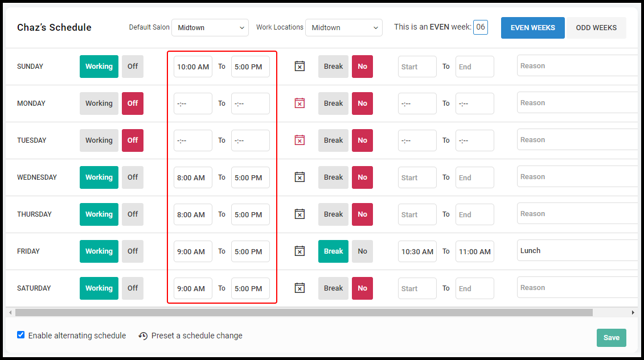Set Friday to Off

[133, 251]
